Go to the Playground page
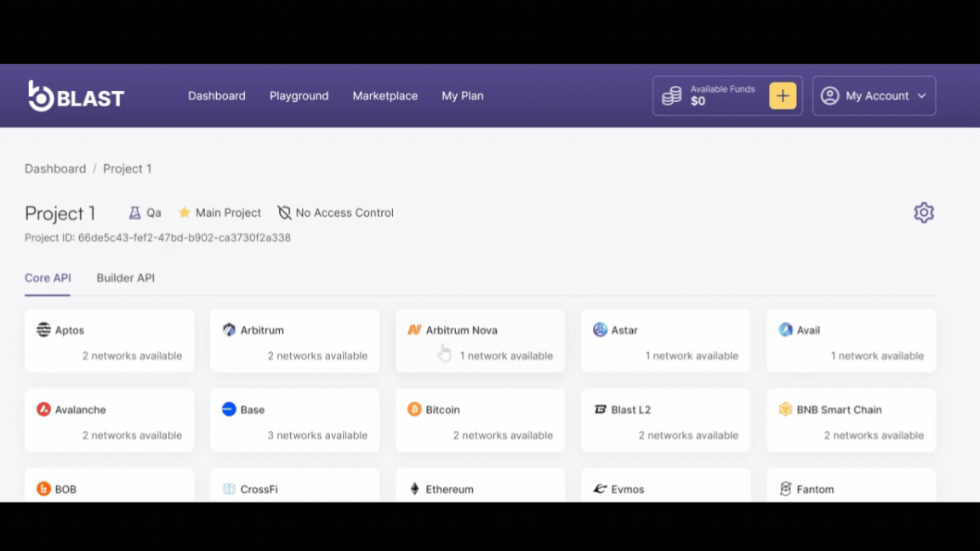Viewport: 980px width, 551px height. click(299, 95)
